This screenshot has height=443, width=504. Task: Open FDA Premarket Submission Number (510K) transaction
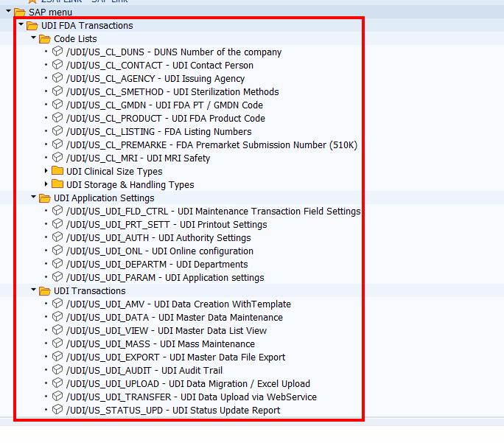[x=211, y=145]
